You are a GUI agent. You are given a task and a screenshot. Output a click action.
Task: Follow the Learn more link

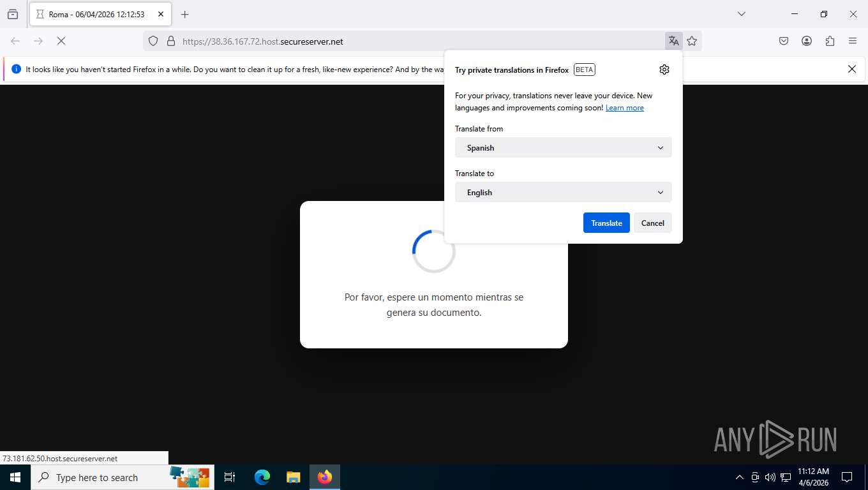point(624,108)
